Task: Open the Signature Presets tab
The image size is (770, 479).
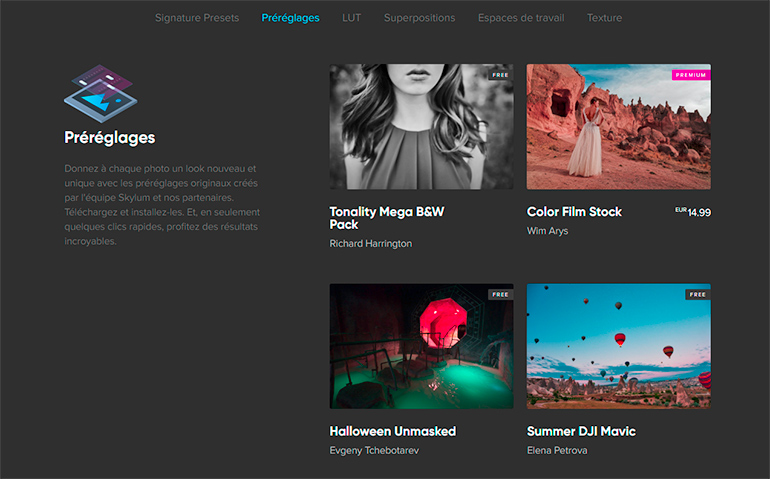Action: tap(197, 18)
